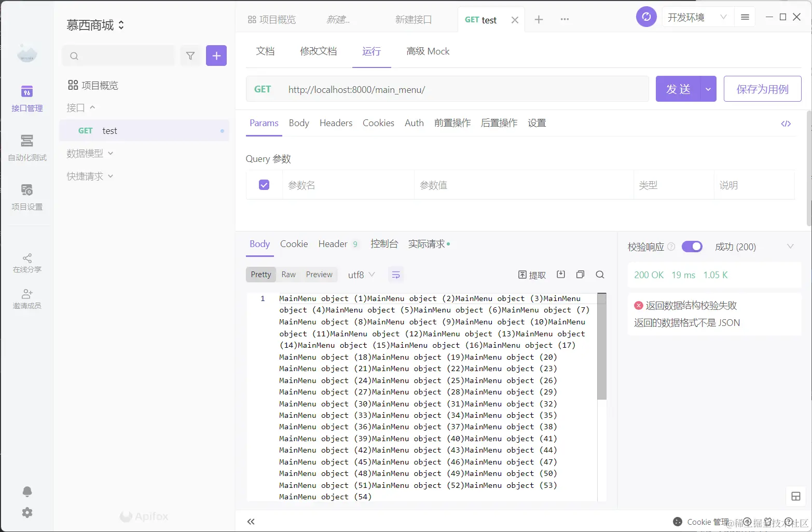812x532 pixels.
Task: Add a new tab with the plus icon
Action: click(x=539, y=20)
